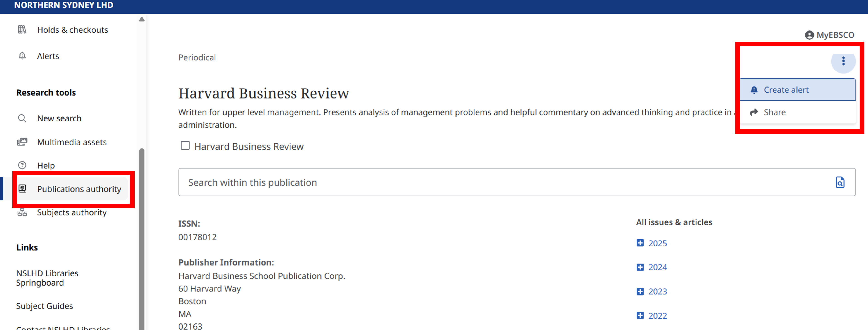Open the three-dot options menu

[x=844, y=61]
